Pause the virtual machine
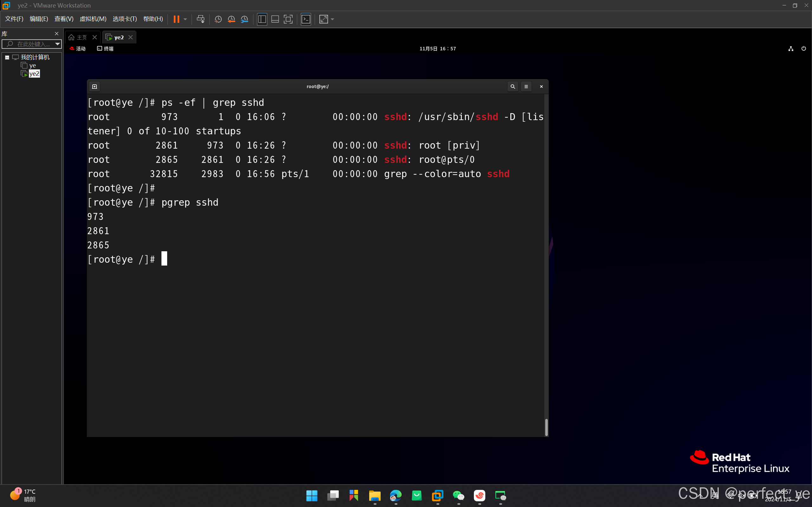The image size is (812, 507). [176, 19]
